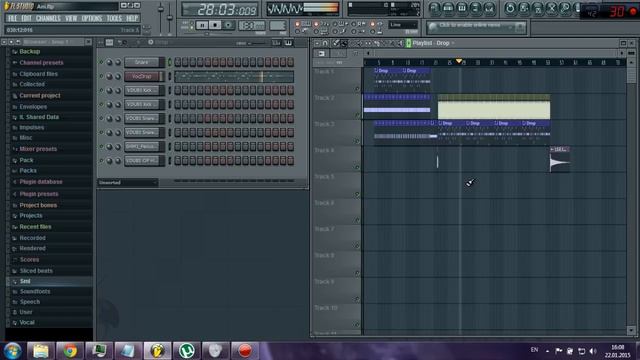
Task: Mute Track 2 in the Playlist
Action: (x=358, y=116)
